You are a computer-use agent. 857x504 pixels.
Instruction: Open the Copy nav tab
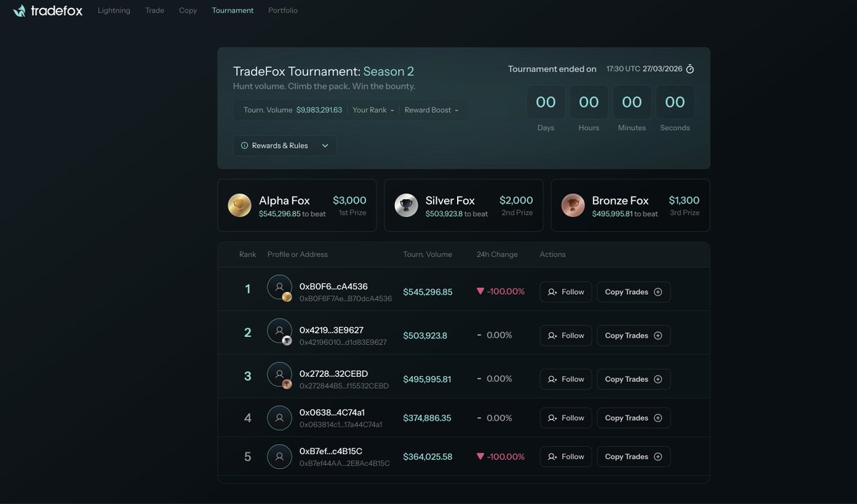point(188,11)
